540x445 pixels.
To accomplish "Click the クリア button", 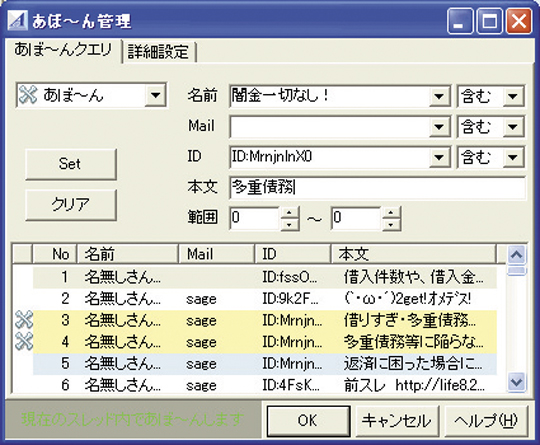I will pyautogui.click(x=71, y=204).
